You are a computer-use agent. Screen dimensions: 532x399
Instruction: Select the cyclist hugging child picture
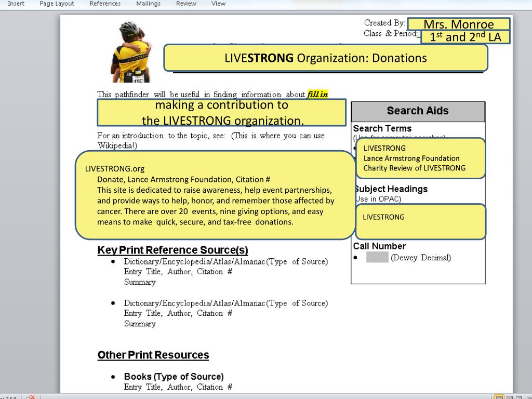point(131,51)
